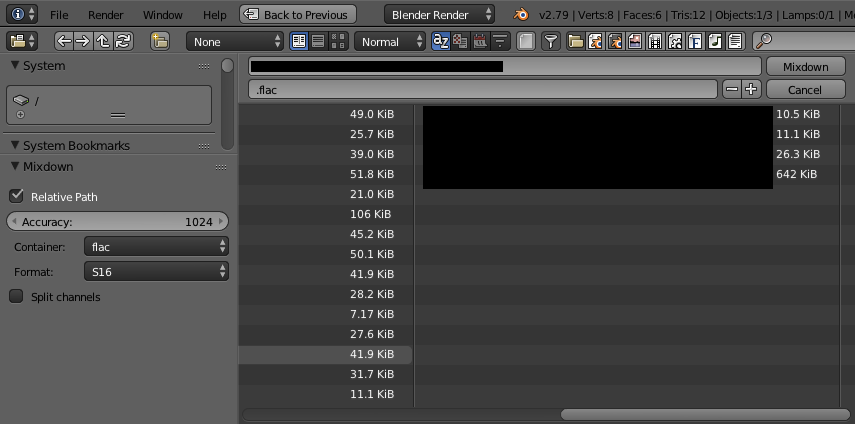The height and width of the screenshot is (424, 855).
Task: Click the directory path field
Action: pyautogui.click(x=504, y=66)
